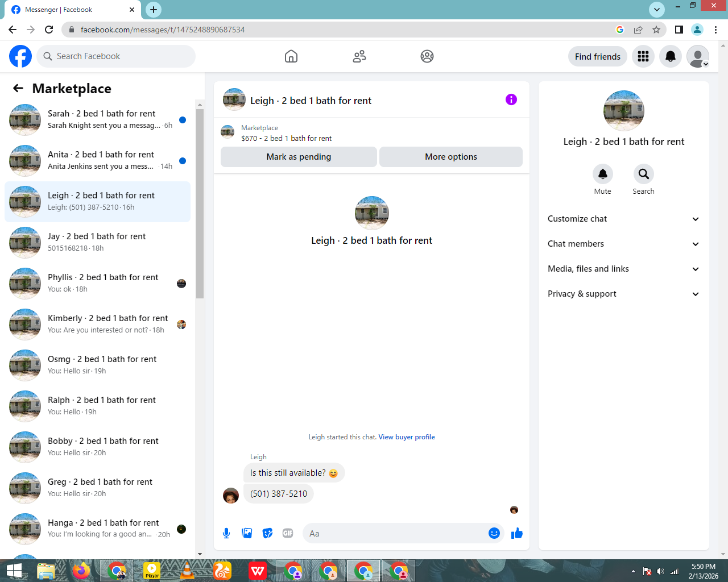Attach a photo with the image icon

(247, 533)
